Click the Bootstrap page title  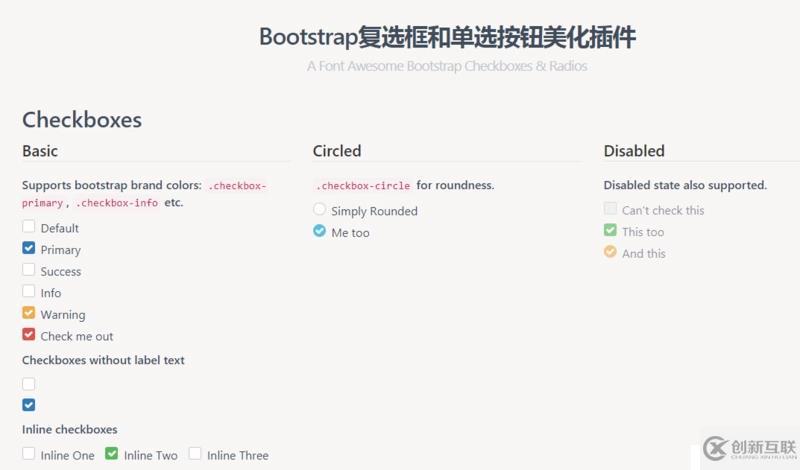click(447, 37)
